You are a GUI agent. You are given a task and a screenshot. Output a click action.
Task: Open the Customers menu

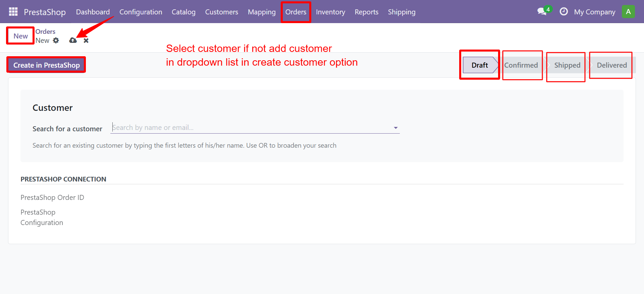[222, 12]
